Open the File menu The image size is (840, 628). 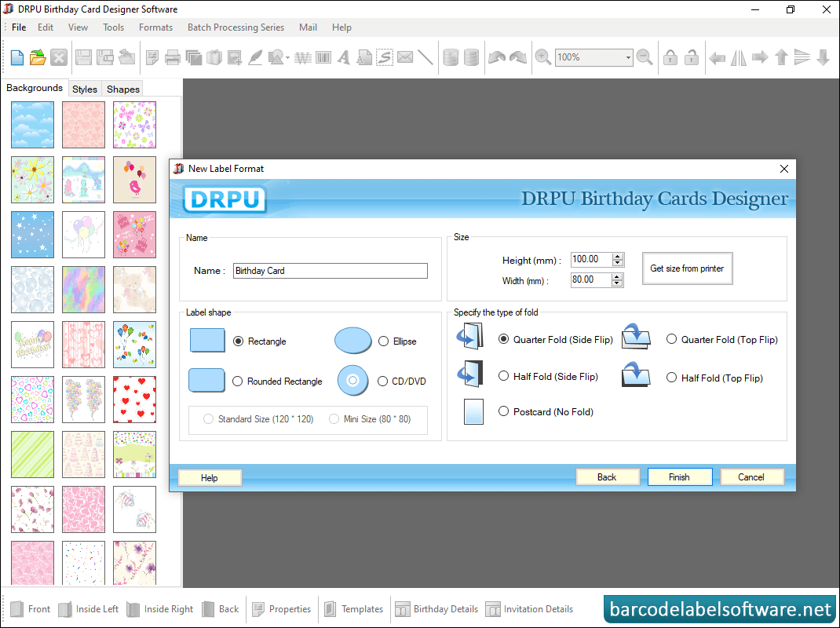click(x=19, y=27)
